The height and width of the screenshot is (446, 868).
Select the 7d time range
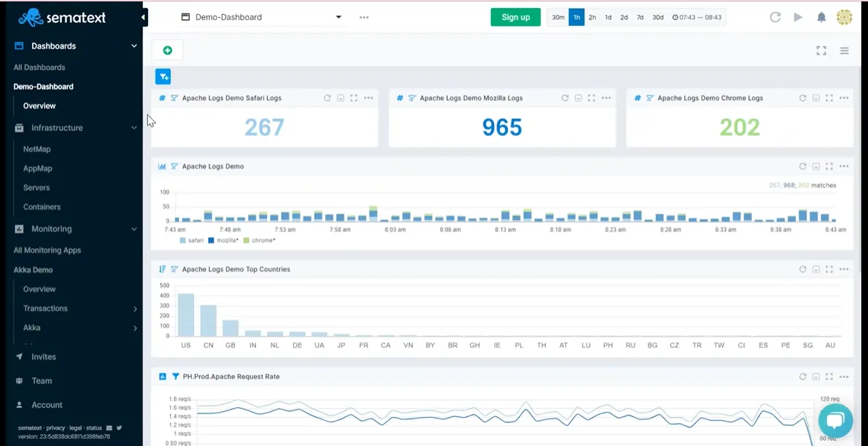(640, 17)
